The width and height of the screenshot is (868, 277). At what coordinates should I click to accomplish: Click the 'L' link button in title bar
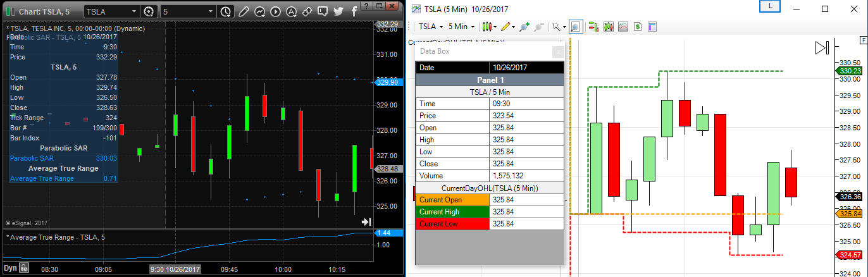(769, 6)
